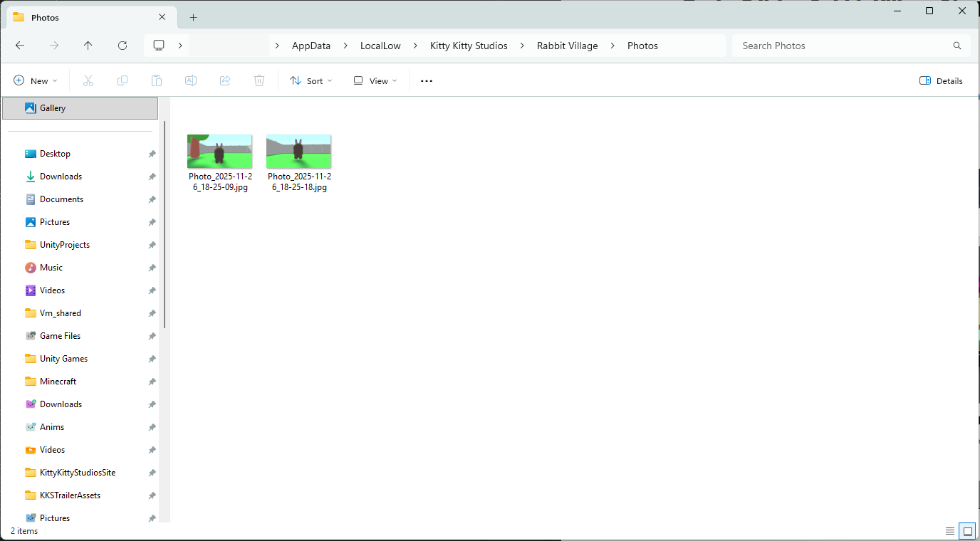
Task: Switch to large thumbnails view toggle
Action: 966,531
